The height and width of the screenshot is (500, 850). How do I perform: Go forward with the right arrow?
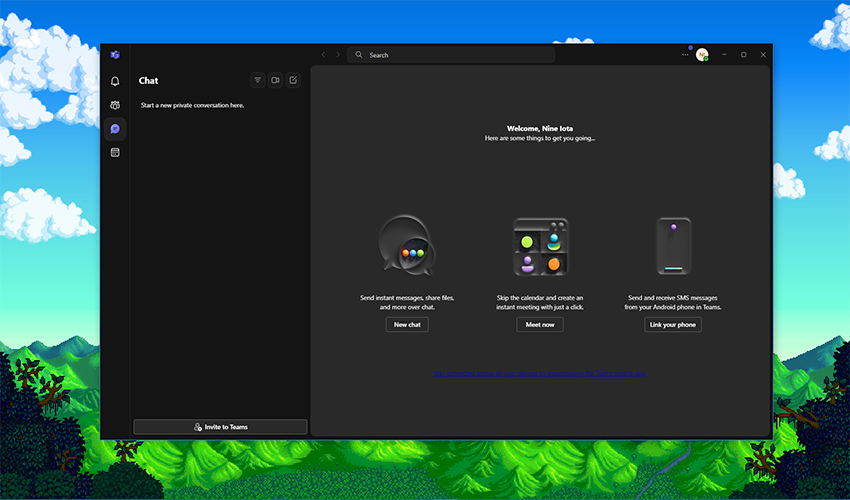[x=338, y=55]
